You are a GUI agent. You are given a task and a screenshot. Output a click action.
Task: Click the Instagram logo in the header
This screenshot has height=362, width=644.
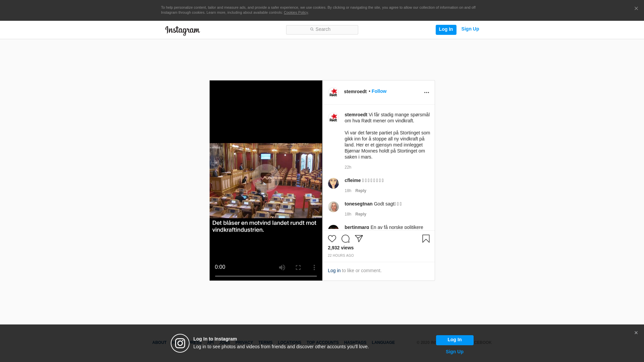pyautogui.click(x=182, y=31)
